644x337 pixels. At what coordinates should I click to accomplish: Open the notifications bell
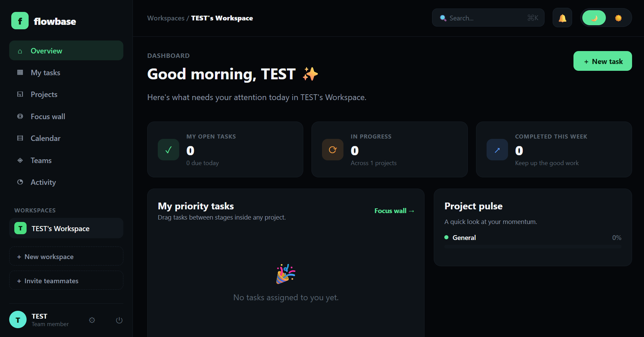coord(562,18)
